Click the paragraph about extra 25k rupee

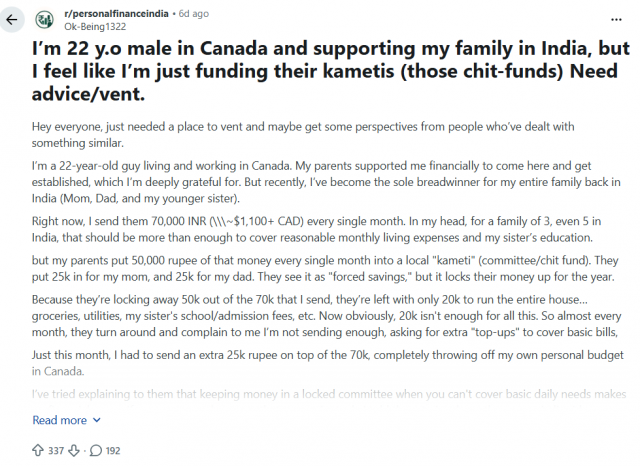click(x=328, y=363)
